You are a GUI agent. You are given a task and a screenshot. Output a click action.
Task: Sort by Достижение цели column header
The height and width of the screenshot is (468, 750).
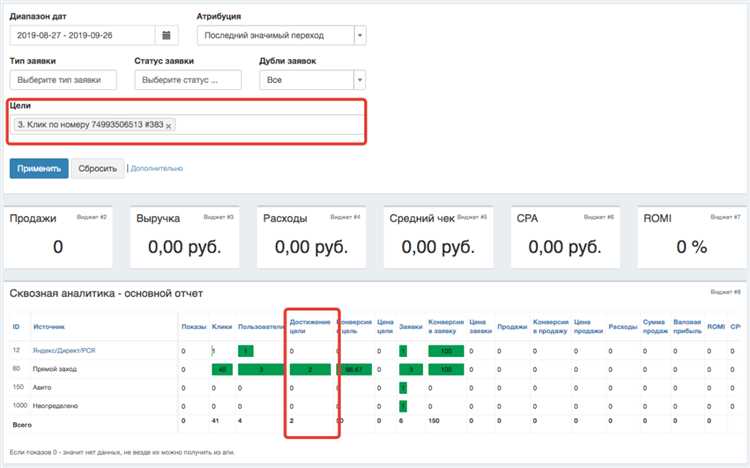point(310,326)
